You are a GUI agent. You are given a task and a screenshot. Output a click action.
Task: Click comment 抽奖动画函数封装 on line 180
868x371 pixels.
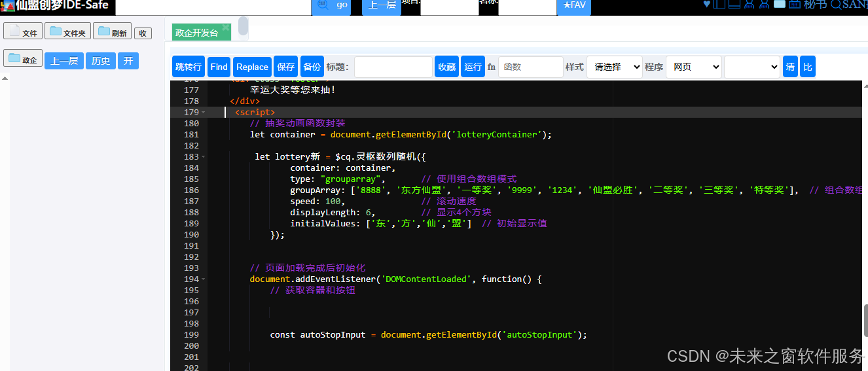point(297,124)
